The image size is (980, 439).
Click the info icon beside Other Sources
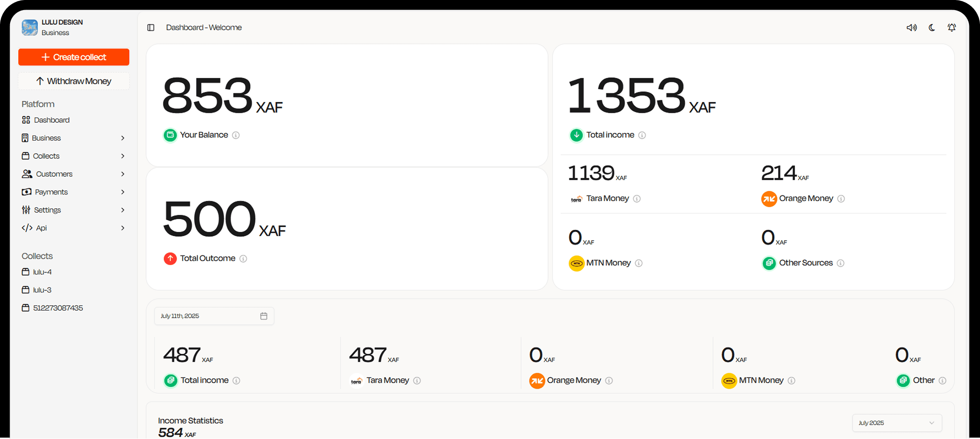click(x=841, y=263)
